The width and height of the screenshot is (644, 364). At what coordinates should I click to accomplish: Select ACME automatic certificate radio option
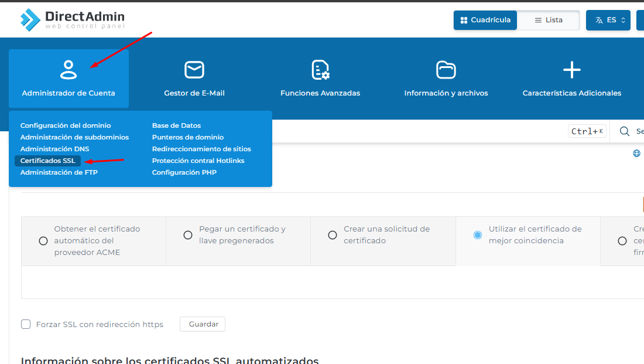[43, 241]
